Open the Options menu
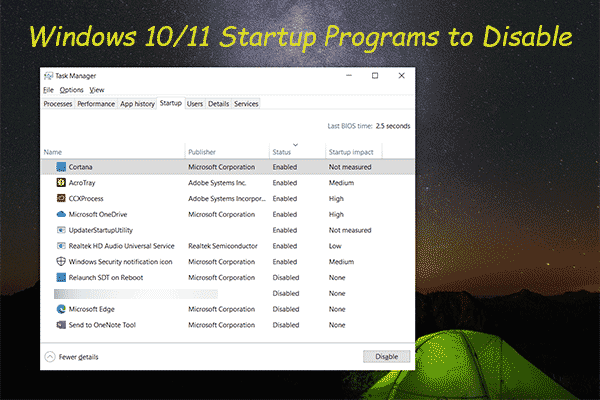Viewport: 600px width, 400px height. tap(71, 90)
